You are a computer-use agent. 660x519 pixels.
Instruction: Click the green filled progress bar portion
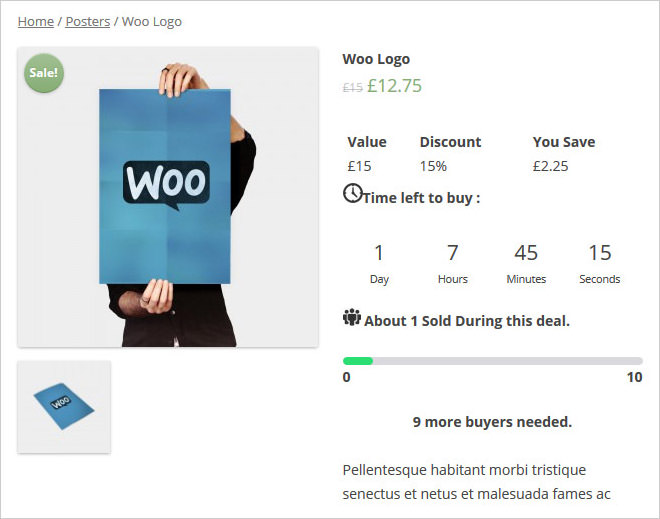click(x=358, y=361)
